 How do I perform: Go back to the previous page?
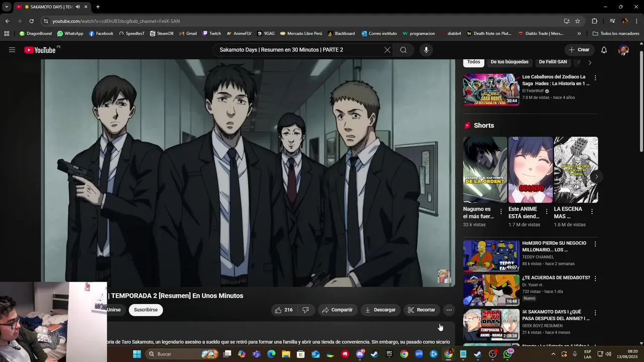(x=7, y=21)
